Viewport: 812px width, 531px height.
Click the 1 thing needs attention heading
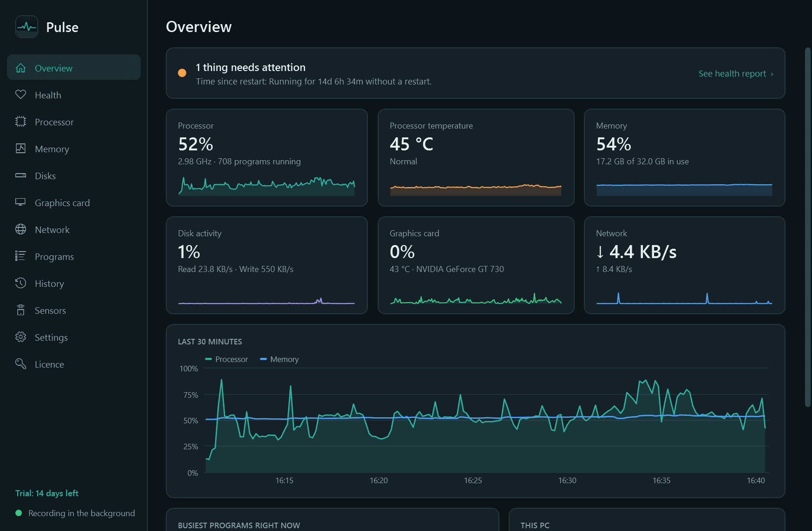coord(251,67)
